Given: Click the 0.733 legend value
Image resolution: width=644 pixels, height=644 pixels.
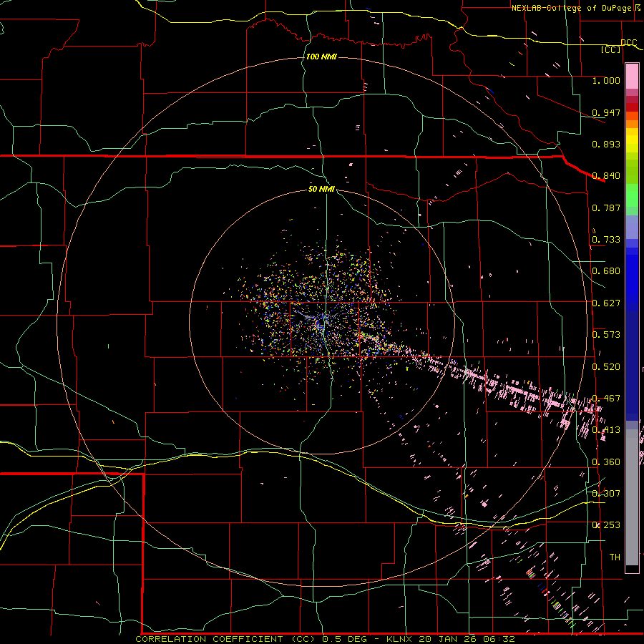Looking at the screenshot, I should tap(606, 240).
